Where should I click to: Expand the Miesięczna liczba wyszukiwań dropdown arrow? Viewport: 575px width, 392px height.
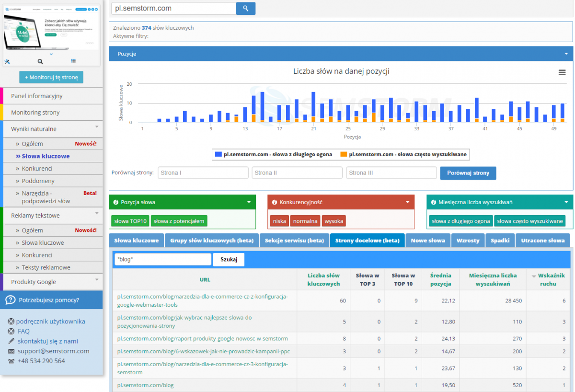(x=566, y=202)
